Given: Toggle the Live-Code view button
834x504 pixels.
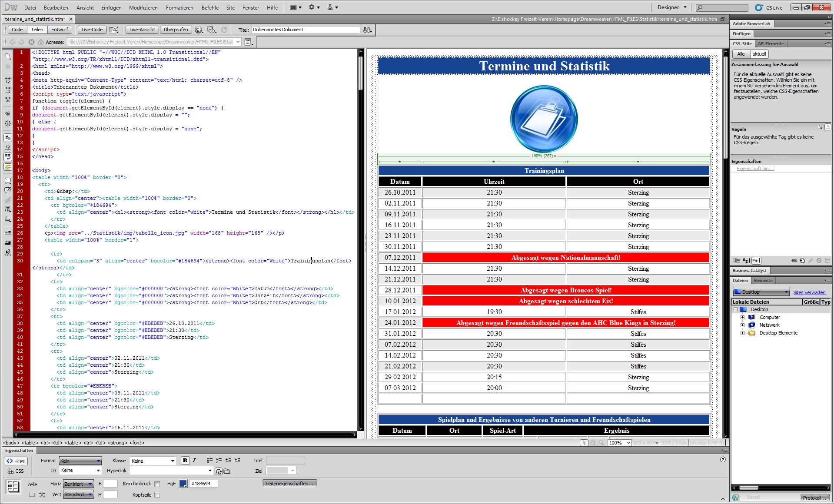Looking at the screenshot, I should coord(92,30).
